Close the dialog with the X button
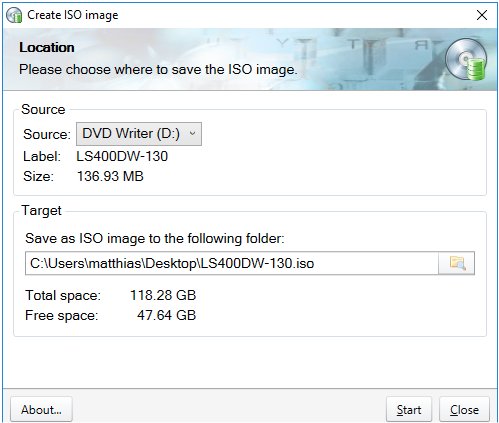Viewport: 499px width, 423px height. click(x=482, y=15)
